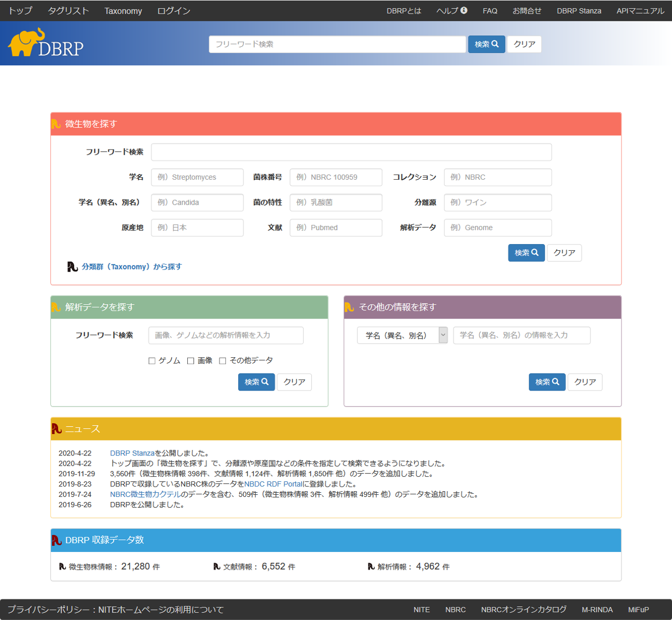Click the elephant icon on 解析データを探す header
Image resolution: width=672 pixels, height=620 pixels.
[x=57, y=307]
